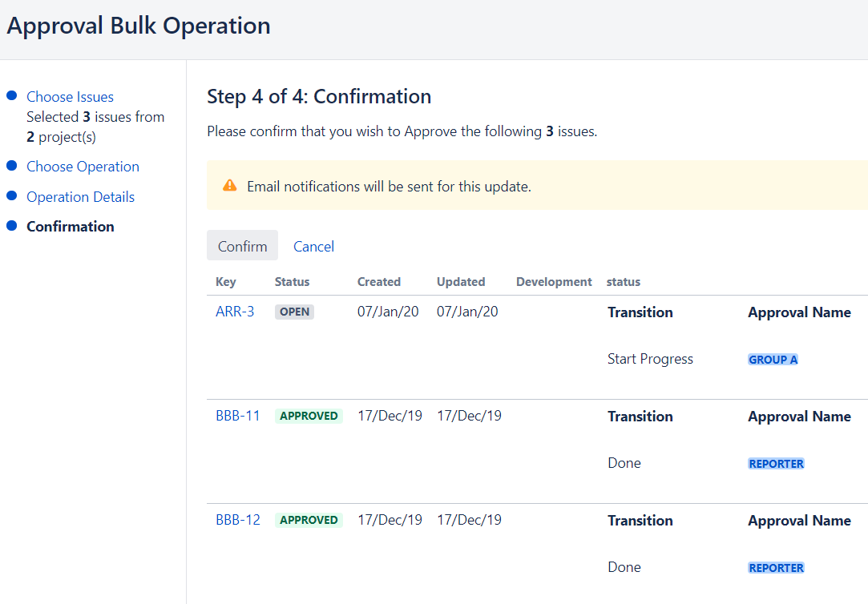Open the Operation Details step

(x=80, y=197)
